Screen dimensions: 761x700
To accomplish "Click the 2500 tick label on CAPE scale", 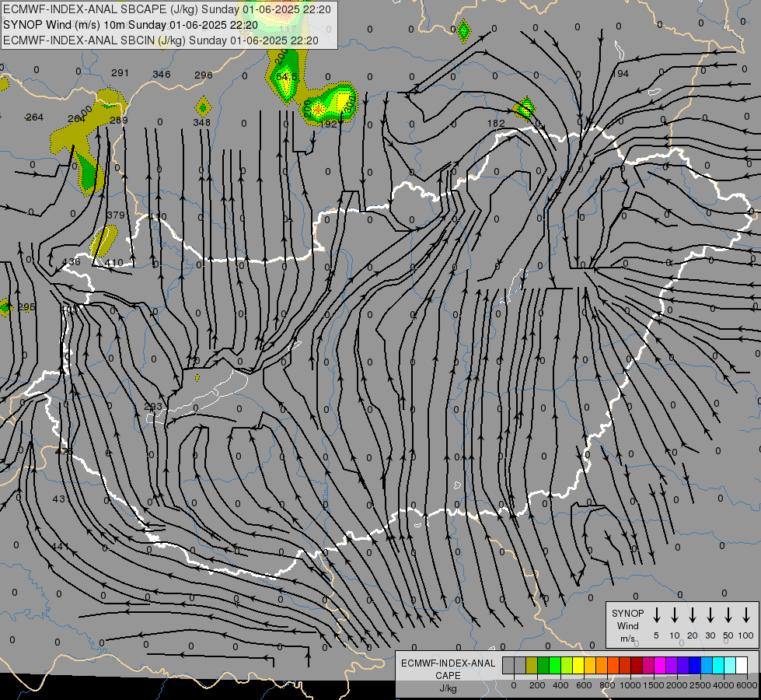I will point(700,685).
